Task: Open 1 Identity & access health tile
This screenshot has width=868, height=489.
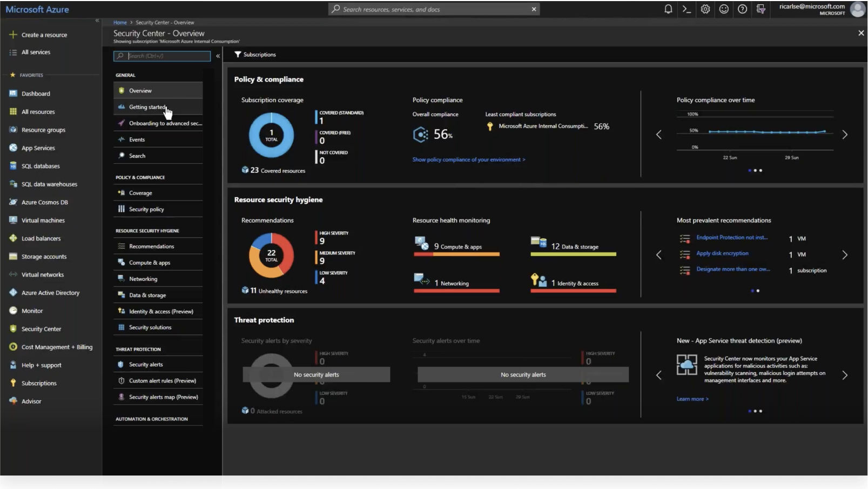Action: point(573,283)
